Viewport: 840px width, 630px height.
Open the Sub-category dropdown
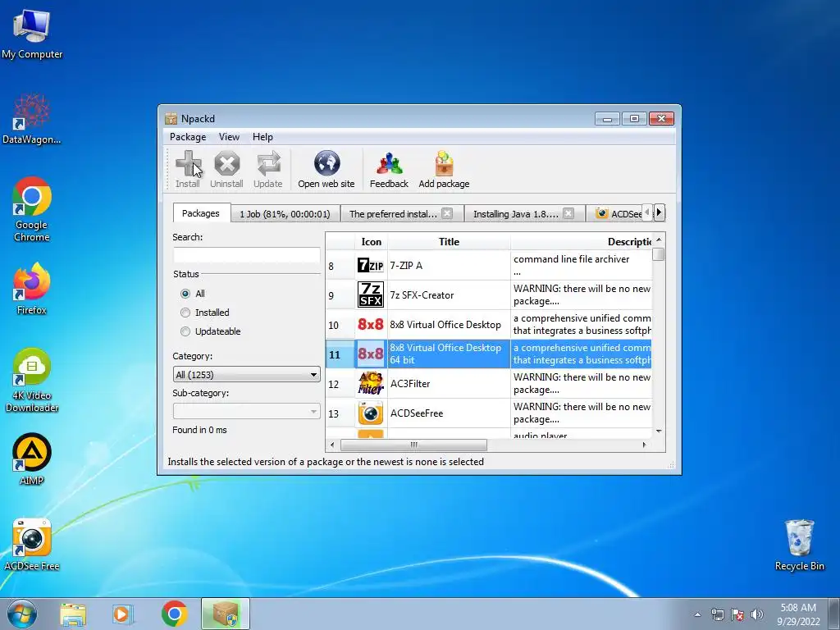click(246, 411)
